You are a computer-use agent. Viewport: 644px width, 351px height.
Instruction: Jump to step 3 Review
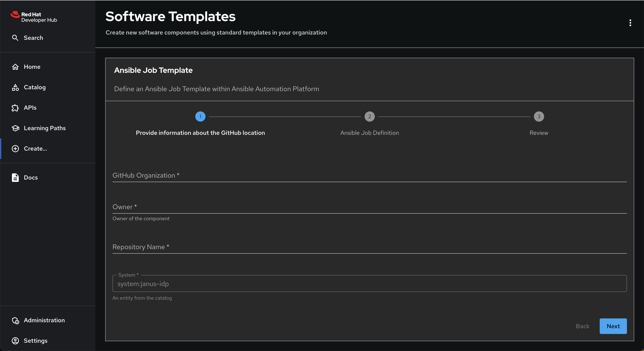[x=539, y=117]
